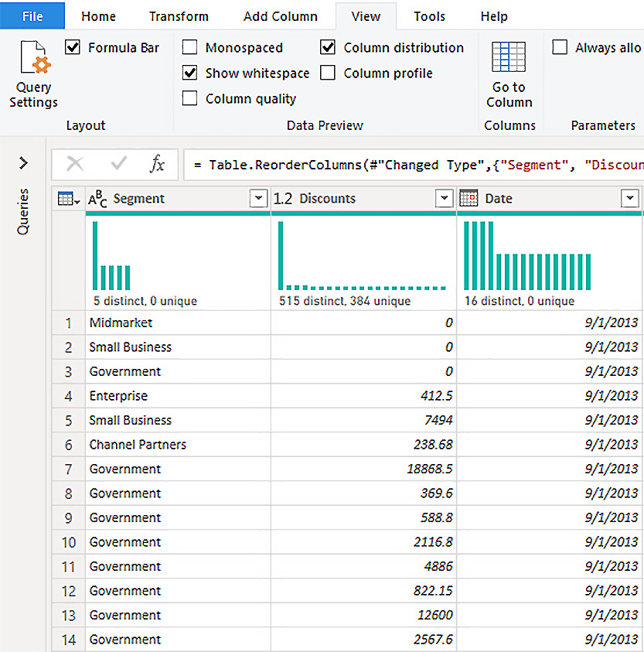The height and width of the screenshot is (652, 644).
Task: Uncheck the Formula Bar checkbox
Action: pyautogui.click(x=73, y=48)
